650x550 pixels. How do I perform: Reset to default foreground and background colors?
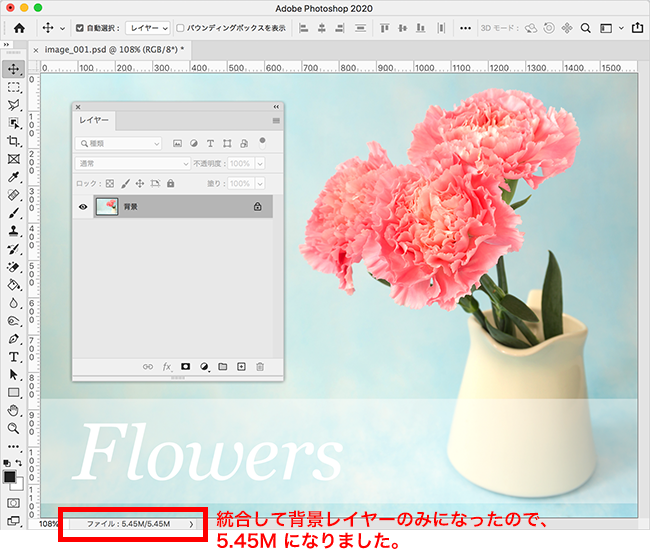pyautogui.click(x=7, y=463)
